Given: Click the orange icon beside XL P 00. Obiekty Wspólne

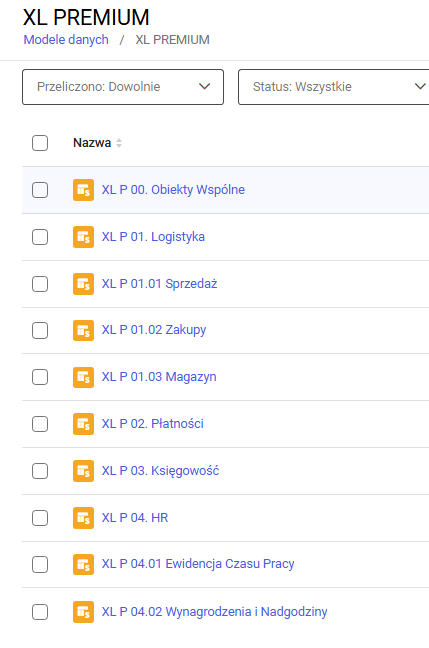Looking at the screenshot, I should [83, 190].
